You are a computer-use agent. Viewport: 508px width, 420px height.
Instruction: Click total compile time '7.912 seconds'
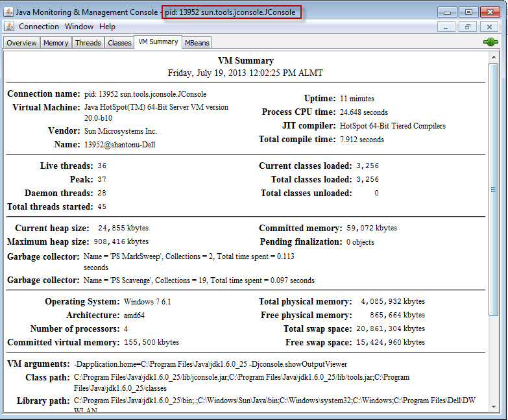point(361,140)
